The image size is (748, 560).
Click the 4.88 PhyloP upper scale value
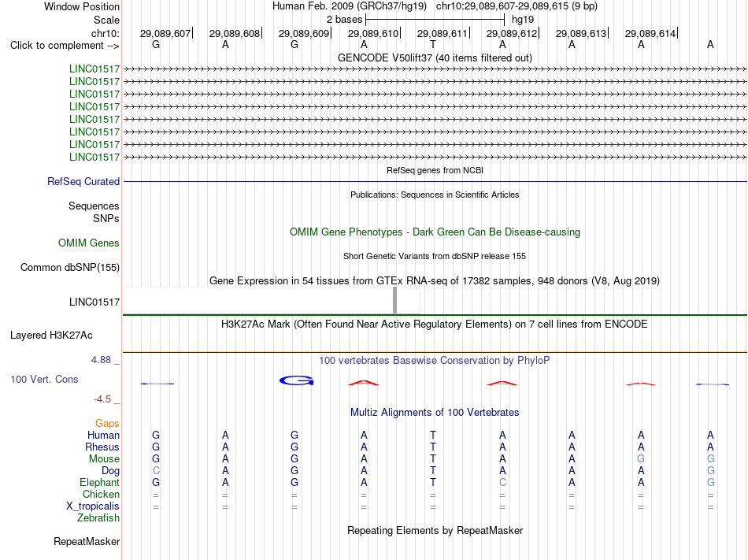tap(101, 360)
